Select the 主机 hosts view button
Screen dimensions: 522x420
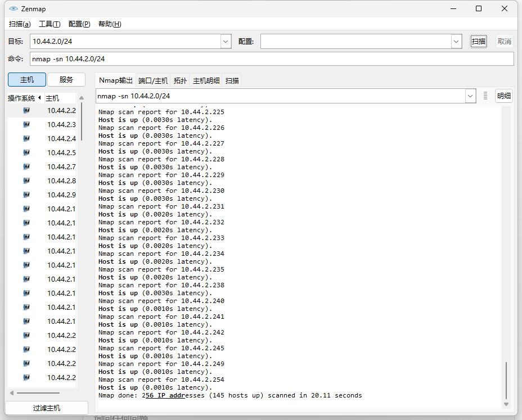(27, 79)
